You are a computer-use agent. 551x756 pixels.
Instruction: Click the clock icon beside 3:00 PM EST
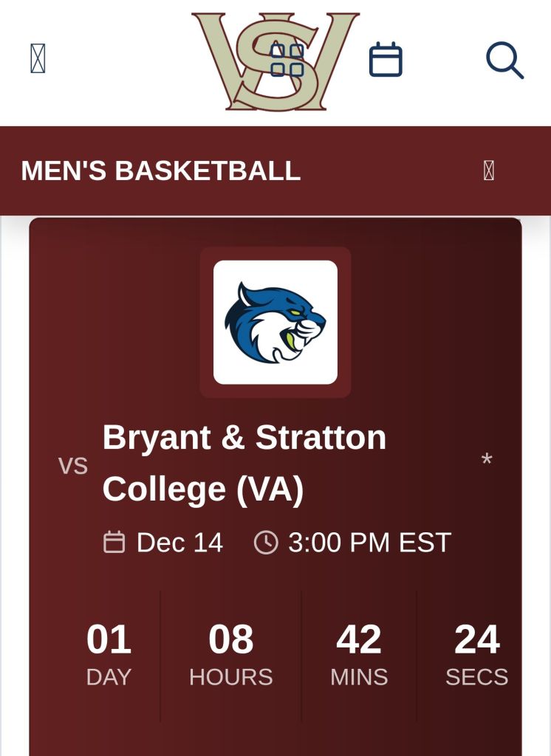[266, 543]
